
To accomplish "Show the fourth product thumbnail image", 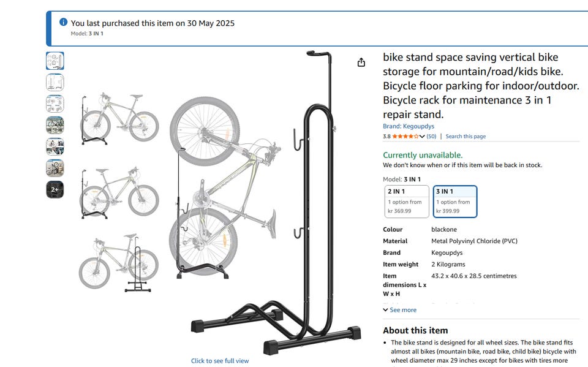I will 55,125.
